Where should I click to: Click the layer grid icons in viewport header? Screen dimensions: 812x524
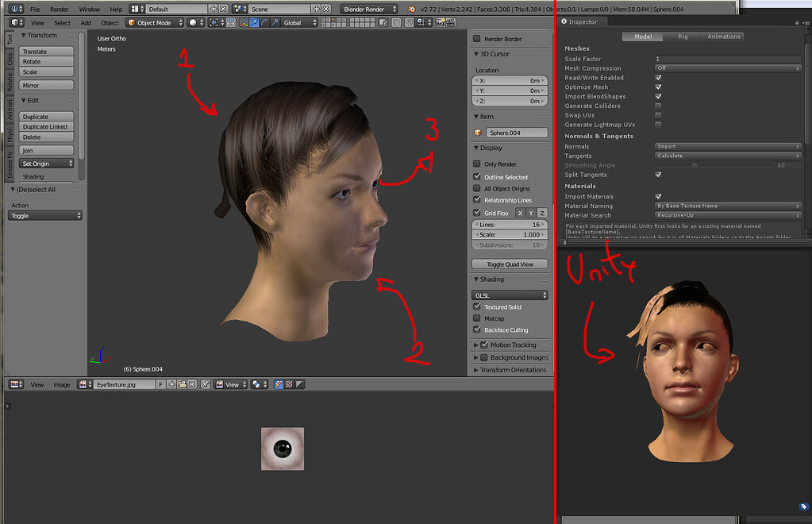(333, 22)
